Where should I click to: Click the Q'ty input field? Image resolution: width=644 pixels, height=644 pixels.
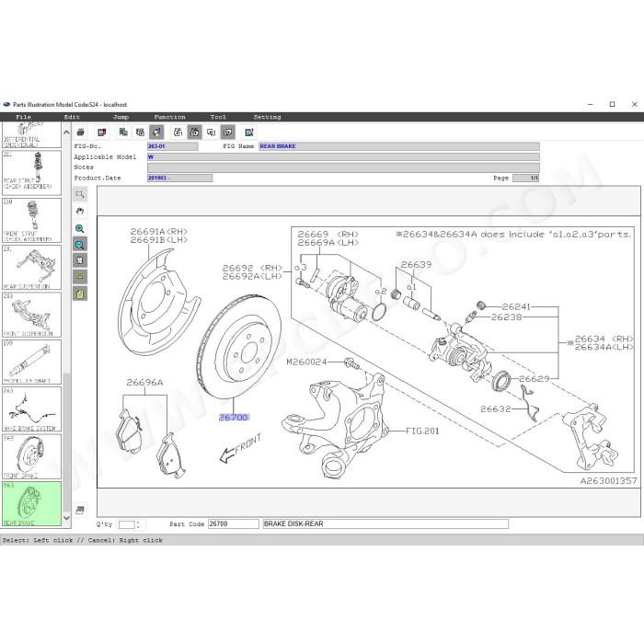[x=127, y=524]
